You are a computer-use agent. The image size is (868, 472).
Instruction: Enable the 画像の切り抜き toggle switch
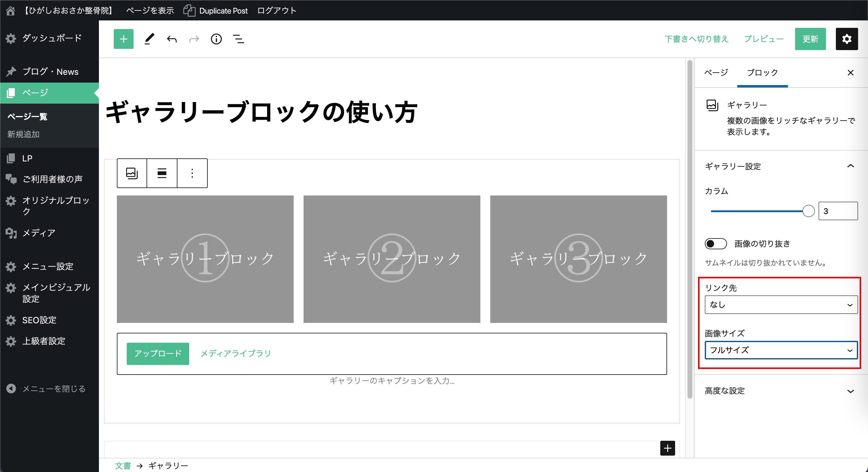click(x=715, y=244)
